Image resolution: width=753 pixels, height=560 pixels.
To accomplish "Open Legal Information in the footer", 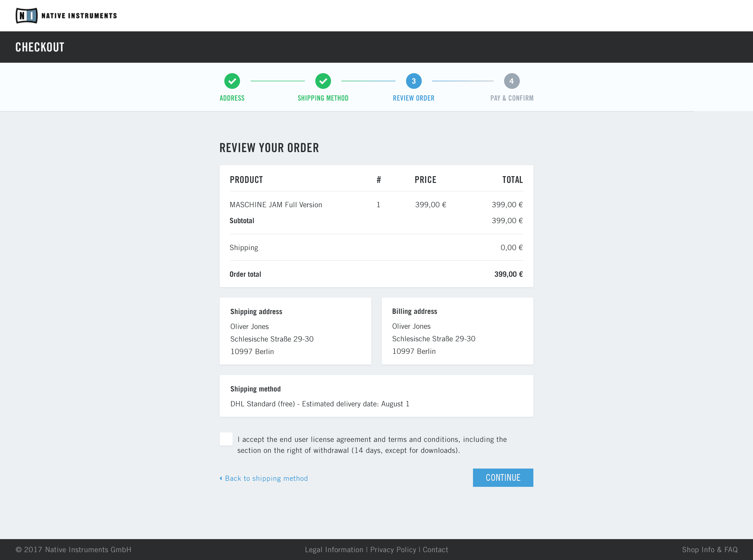I will click(334, 550).
